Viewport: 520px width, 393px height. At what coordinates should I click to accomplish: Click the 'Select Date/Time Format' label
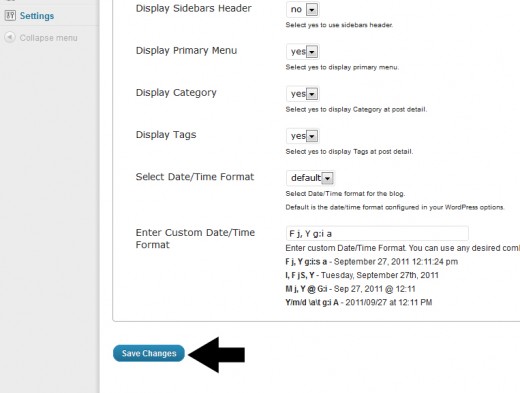(195, 177)
